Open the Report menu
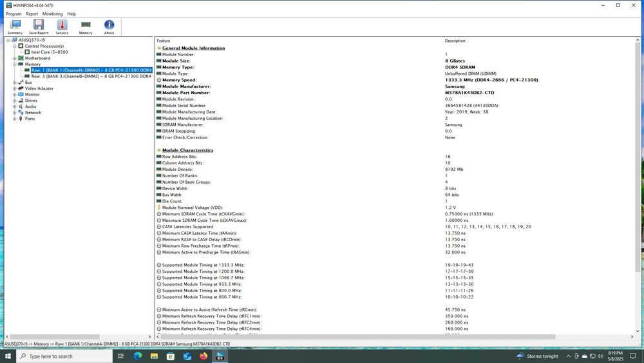 click(x=32, y=14)
